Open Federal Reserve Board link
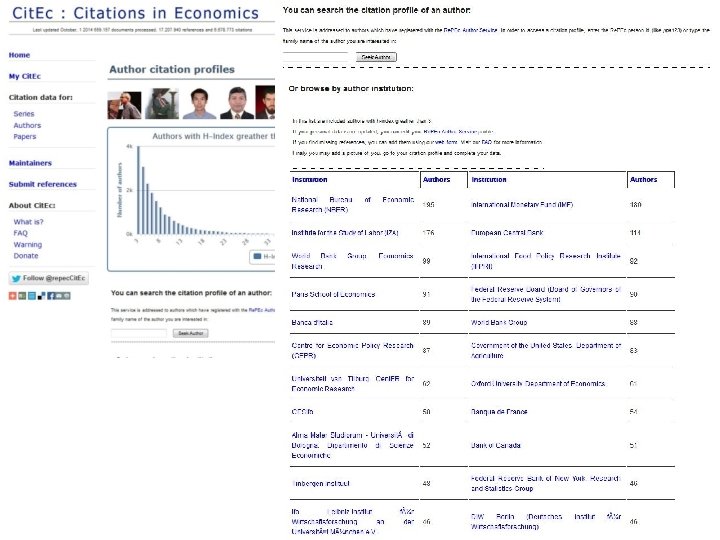720x540 pixels. click(x=546, y=294)
